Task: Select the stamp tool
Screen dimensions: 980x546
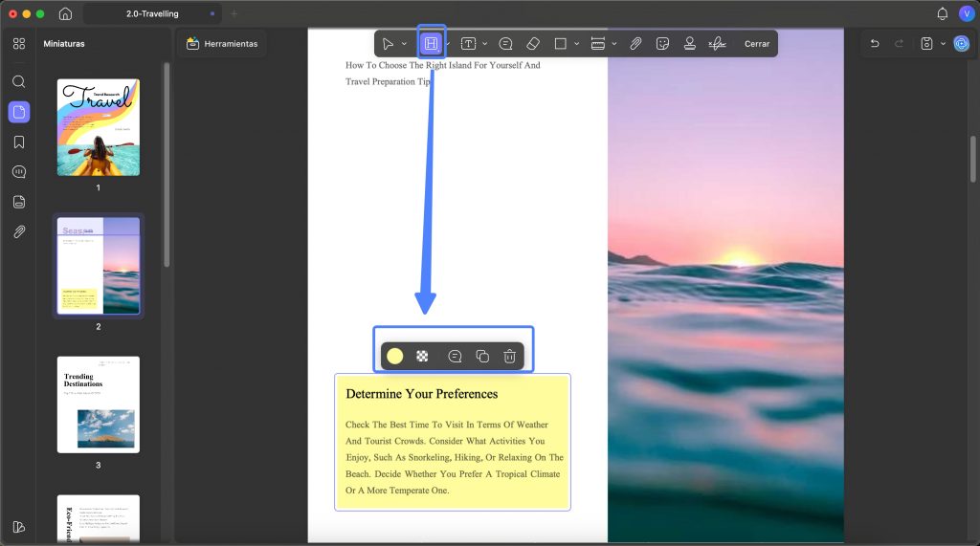Action: pos(689,44)
